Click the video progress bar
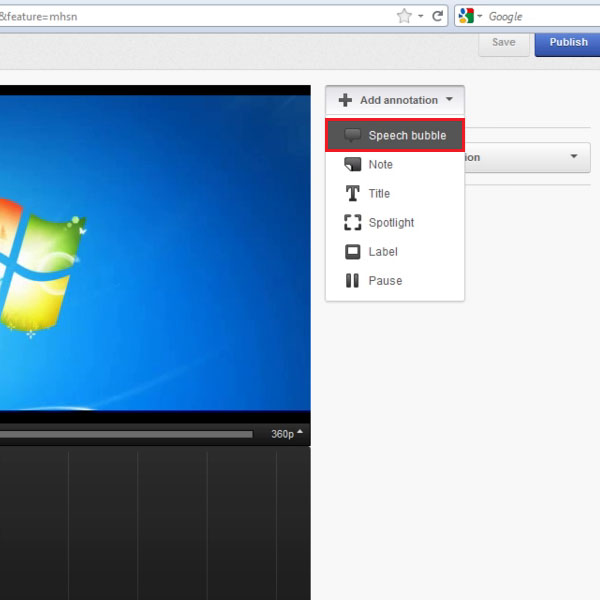This screenshot has width=600, height=600. (x=126, y=434)
